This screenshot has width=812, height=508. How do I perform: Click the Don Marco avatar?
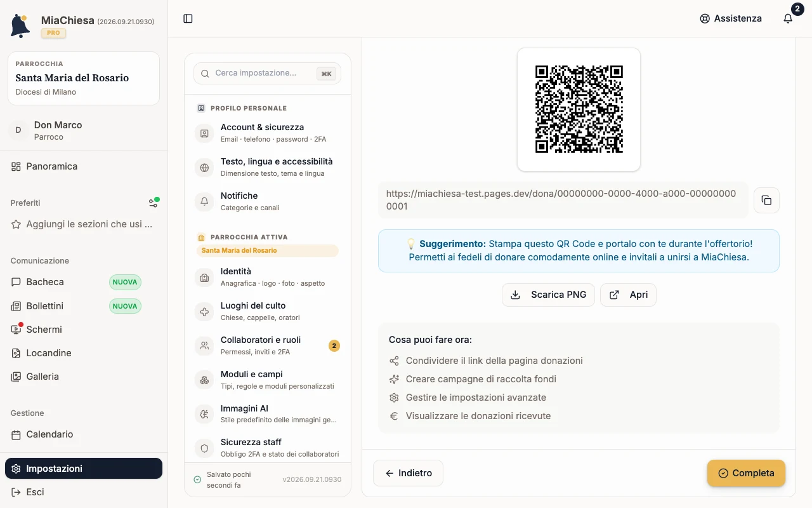pos(18,130)
